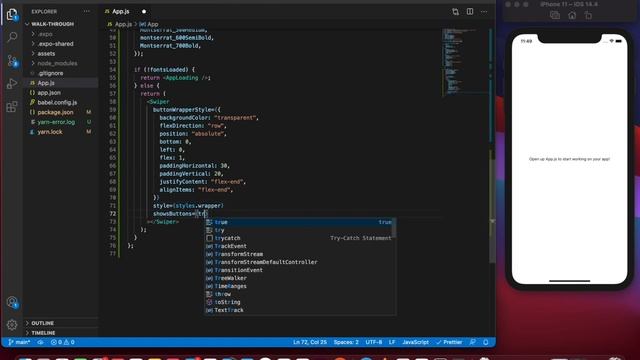Choose the 'TransitionEvent' suggestion
The height and width of the screenshot is (360, 640).
(300, 270)
